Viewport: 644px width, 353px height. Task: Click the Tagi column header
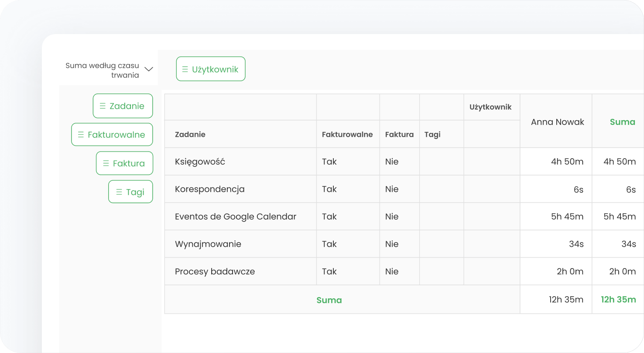(432, 135)
